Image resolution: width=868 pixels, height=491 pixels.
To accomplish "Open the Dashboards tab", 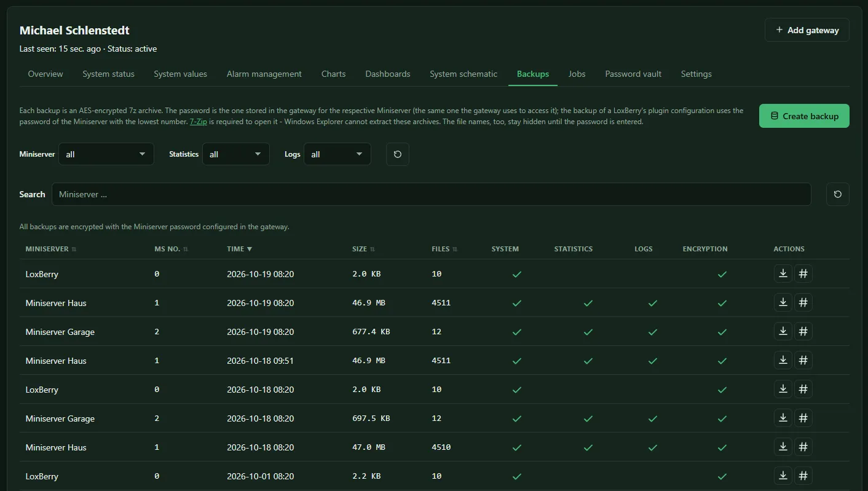I will tap(388, 74).
